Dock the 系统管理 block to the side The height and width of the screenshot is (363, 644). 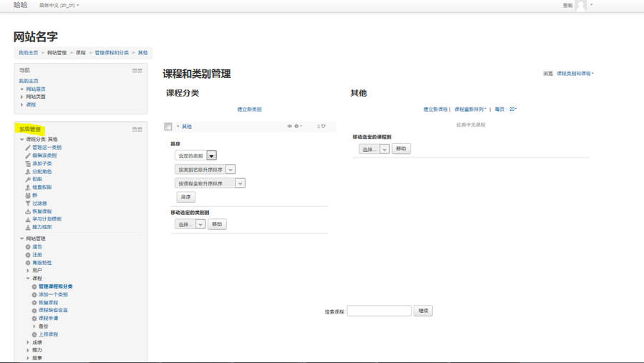pos(140,130)
